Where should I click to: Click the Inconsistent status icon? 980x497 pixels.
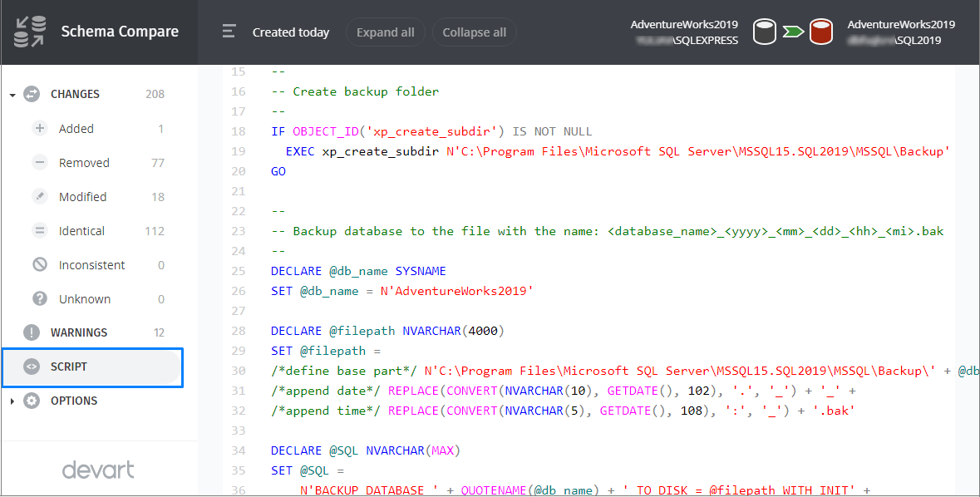point(40,264)
